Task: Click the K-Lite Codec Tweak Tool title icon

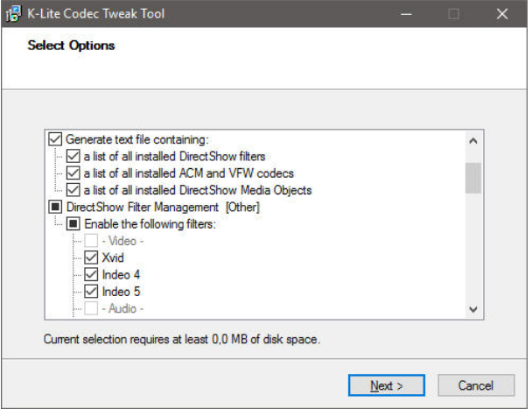Action: [x=15, y=14]
